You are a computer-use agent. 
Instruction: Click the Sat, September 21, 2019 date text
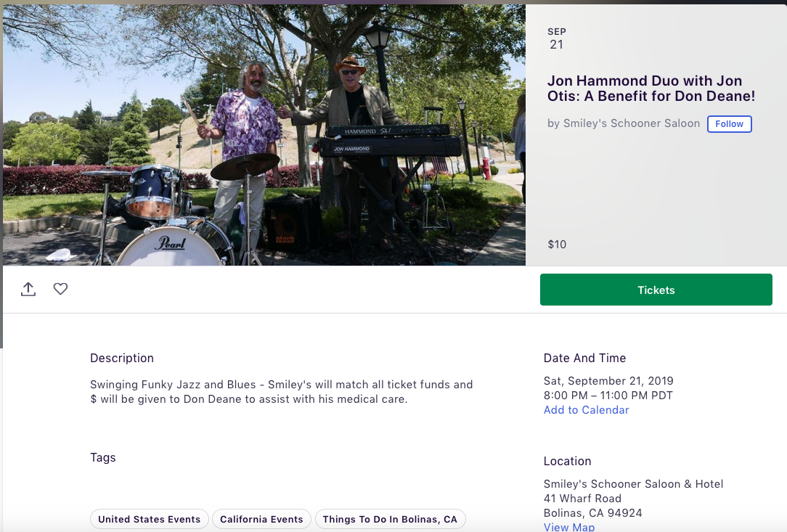tap(608, 381)
